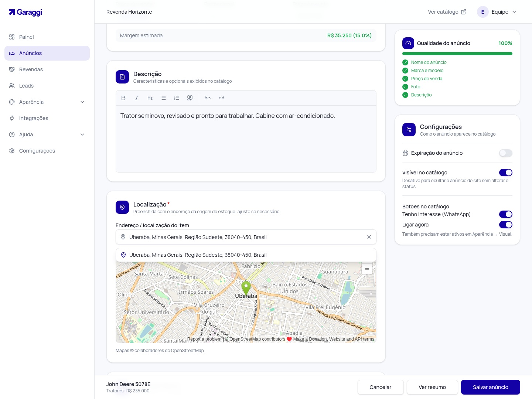Screen dimensions: 532x399
Task: Click into the description text area
Action: pyautogui.click(x=246, y=139)
